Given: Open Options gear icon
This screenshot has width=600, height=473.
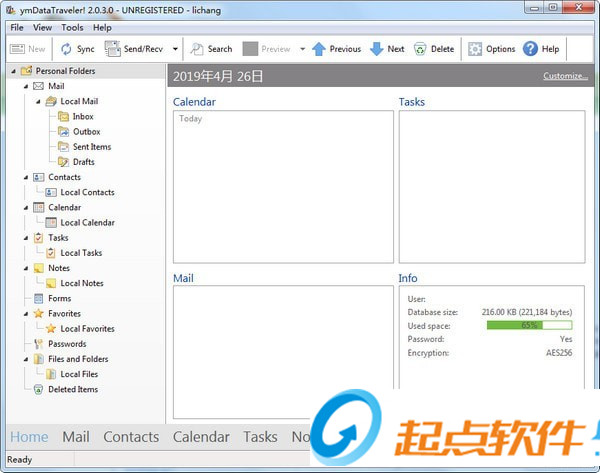Looking at the screenshot, I should pos(475,49).
